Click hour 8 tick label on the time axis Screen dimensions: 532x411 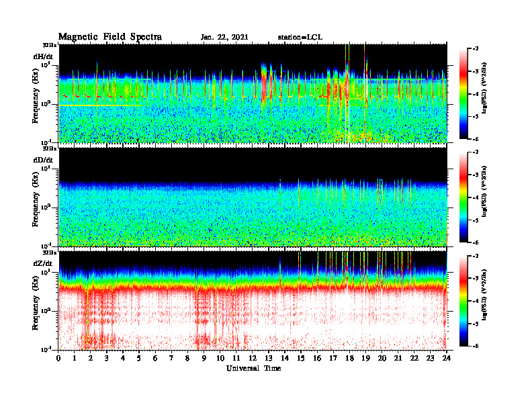[x=187, y=358]
